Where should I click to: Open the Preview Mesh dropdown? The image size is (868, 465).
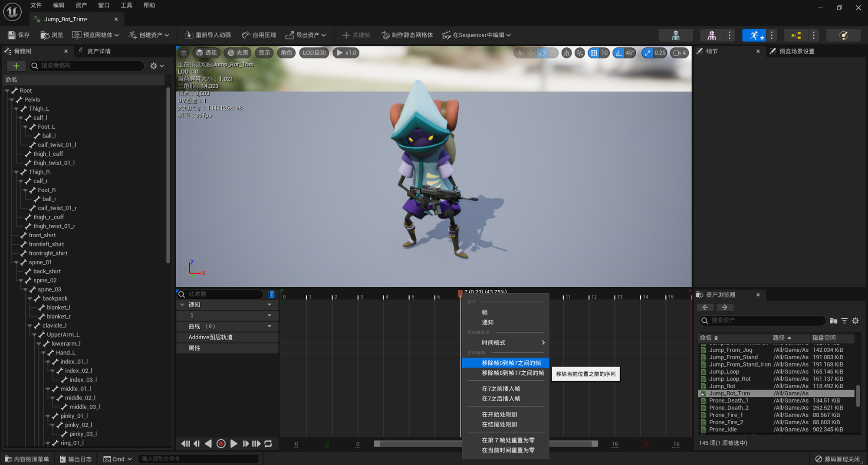[95, 35]
